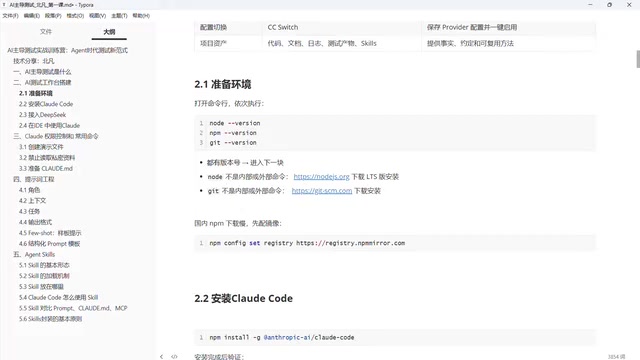640x360 pixels.
Task: Select outline item 5.6 Skills封装的基本原则
Action: (x=50, y=319)
